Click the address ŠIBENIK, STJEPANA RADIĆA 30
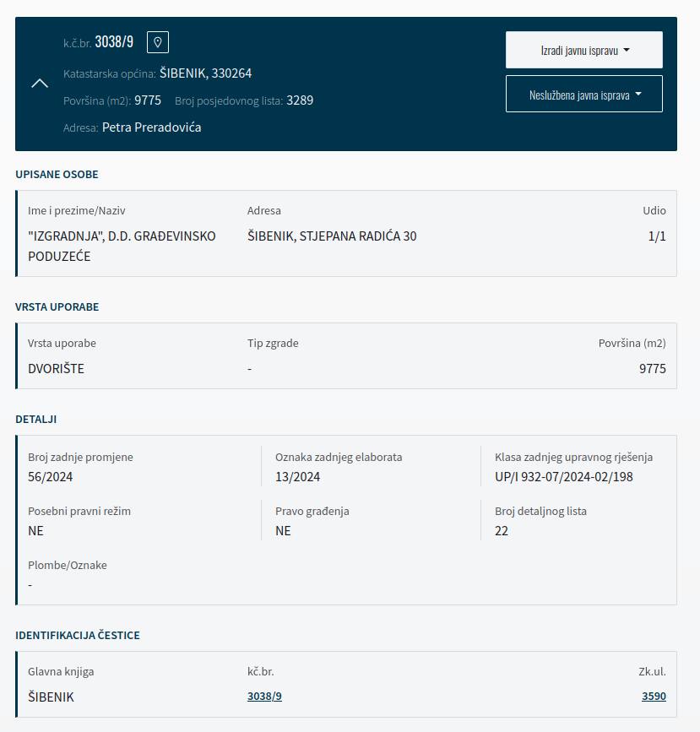This screenshot has width=700, height=732. (332, 236)
